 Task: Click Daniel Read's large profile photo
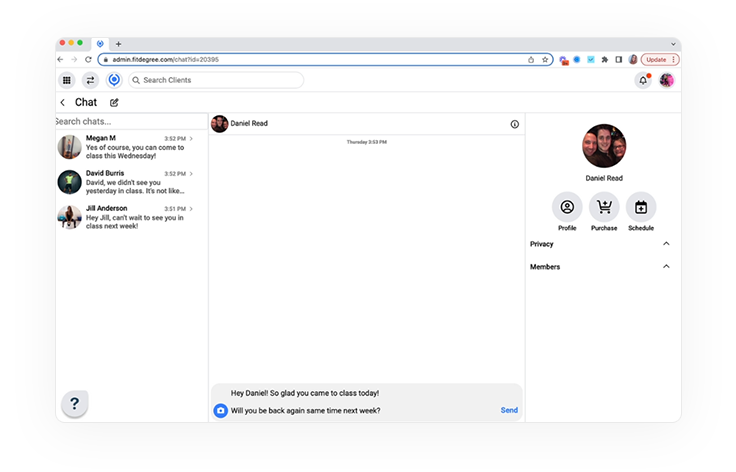(x=604, y=146)
